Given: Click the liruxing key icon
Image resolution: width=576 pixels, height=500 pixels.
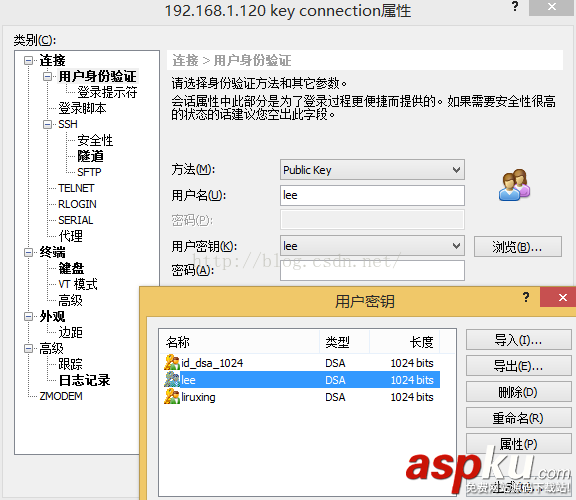Looking at the screenshot, I should (172, 397).
